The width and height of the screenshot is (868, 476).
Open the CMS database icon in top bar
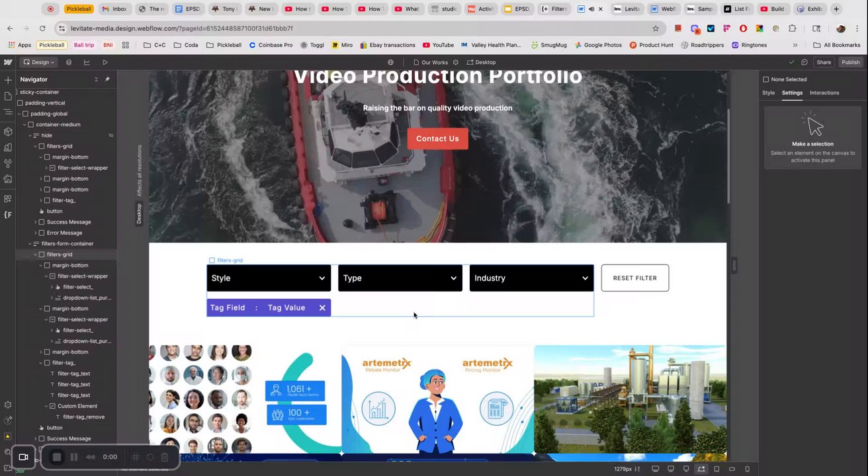click(69, 62)
